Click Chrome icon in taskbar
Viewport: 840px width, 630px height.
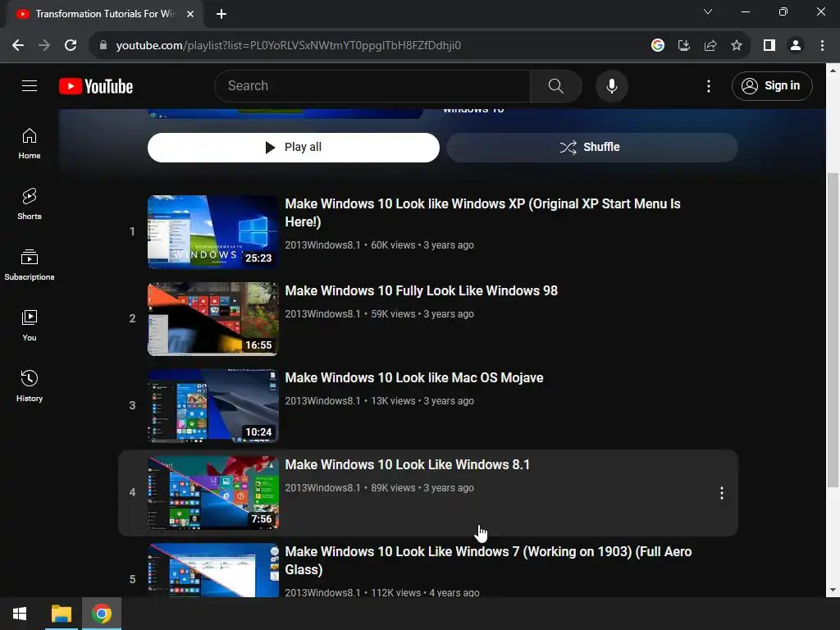(101, 614)
